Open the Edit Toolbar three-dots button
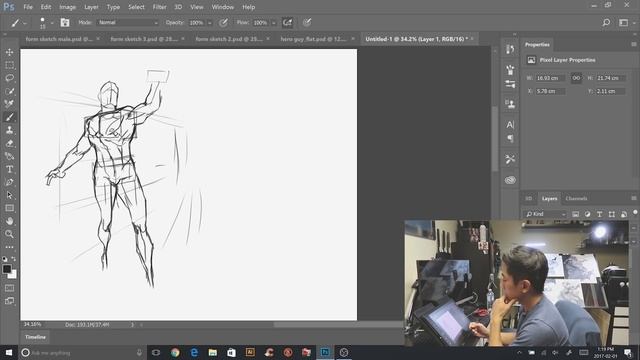This screenshot has width=640, height=360. (9, 247)
